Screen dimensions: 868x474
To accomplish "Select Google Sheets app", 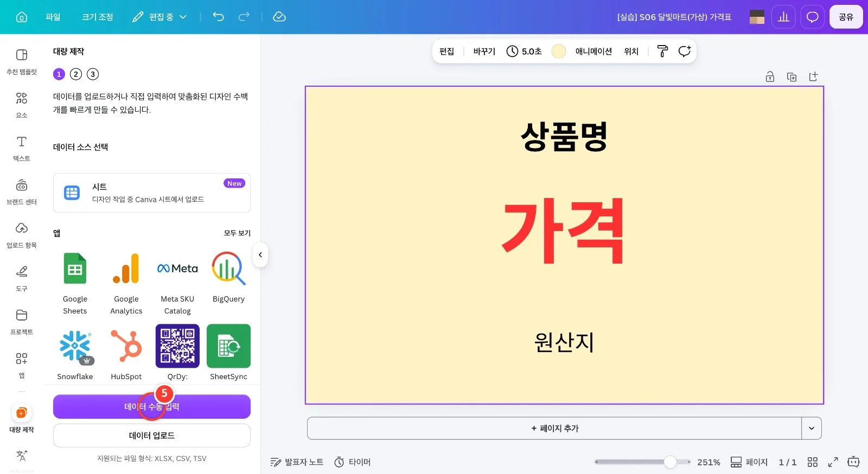I will [75, 283].
